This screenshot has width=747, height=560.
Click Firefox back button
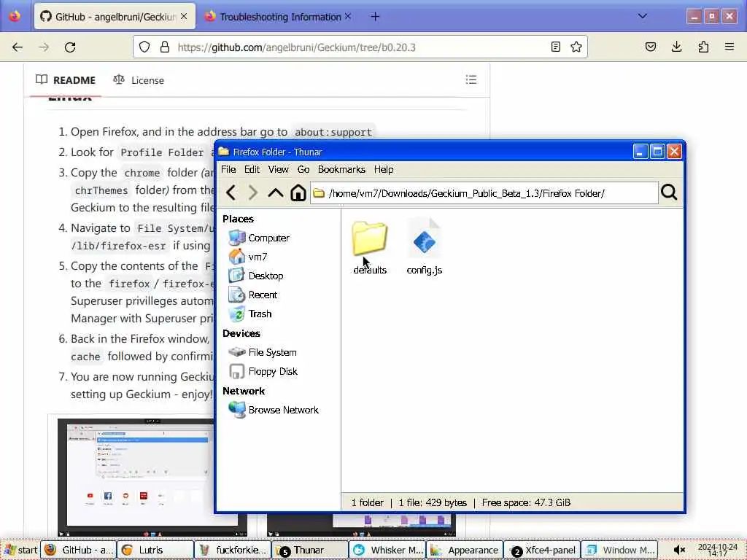pyautogui.click(x=18, y=47)
